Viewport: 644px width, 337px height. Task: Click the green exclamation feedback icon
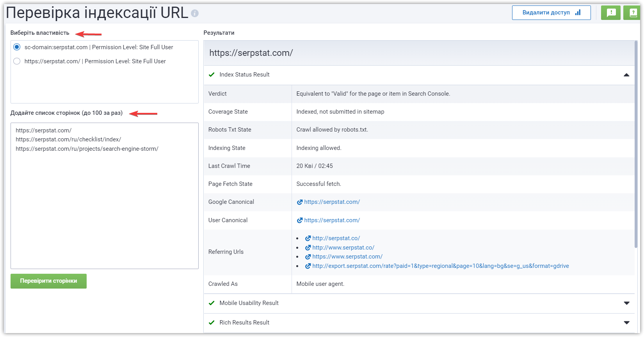[611, 12]
